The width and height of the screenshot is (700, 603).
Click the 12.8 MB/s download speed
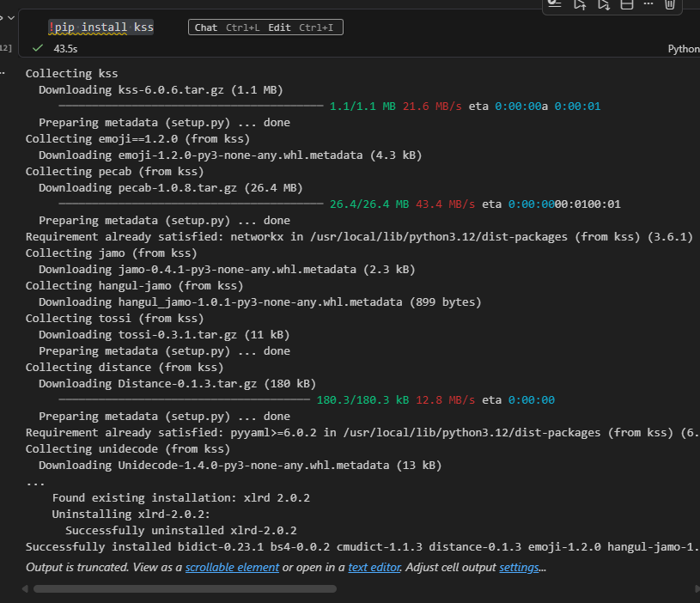coord(445,400)
